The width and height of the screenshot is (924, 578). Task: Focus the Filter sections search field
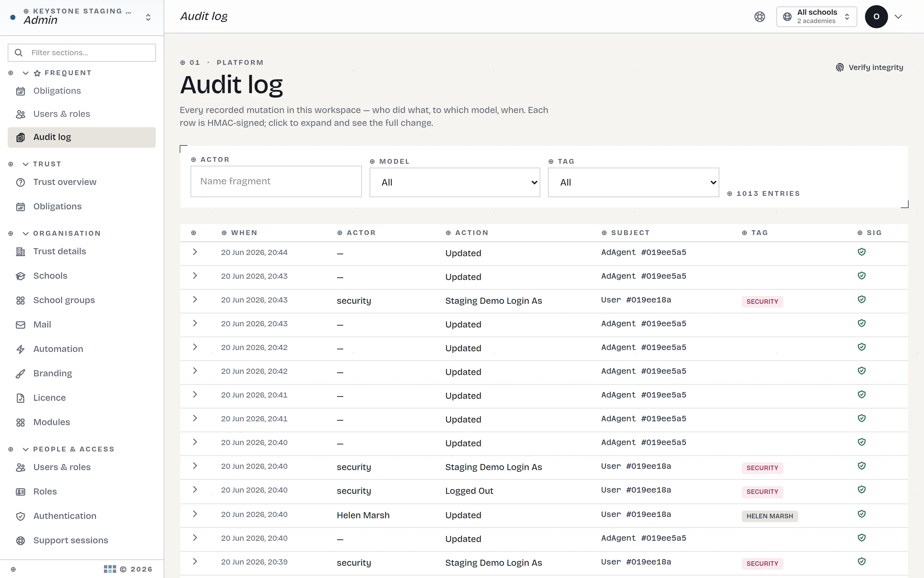point(82,53)
